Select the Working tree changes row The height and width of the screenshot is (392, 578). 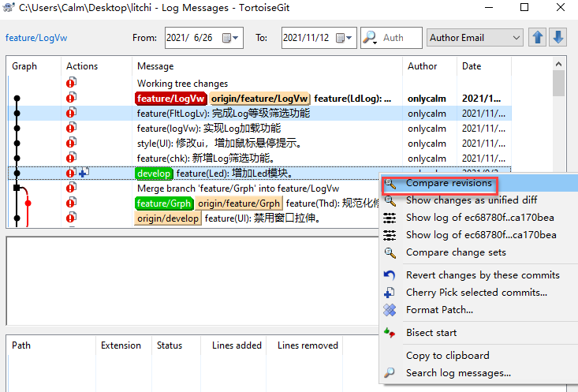coord(259,84)
